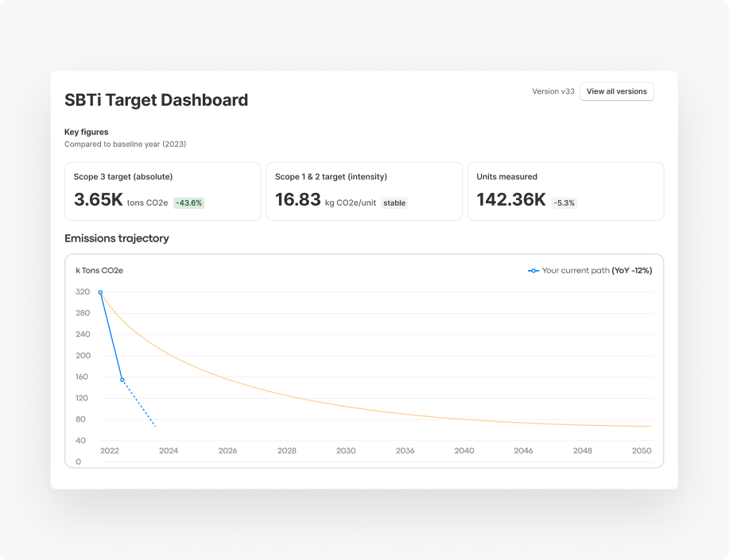The image size is (729, 560).
Task: Click the 2050 x-axis label
Action: pos(642,450)
